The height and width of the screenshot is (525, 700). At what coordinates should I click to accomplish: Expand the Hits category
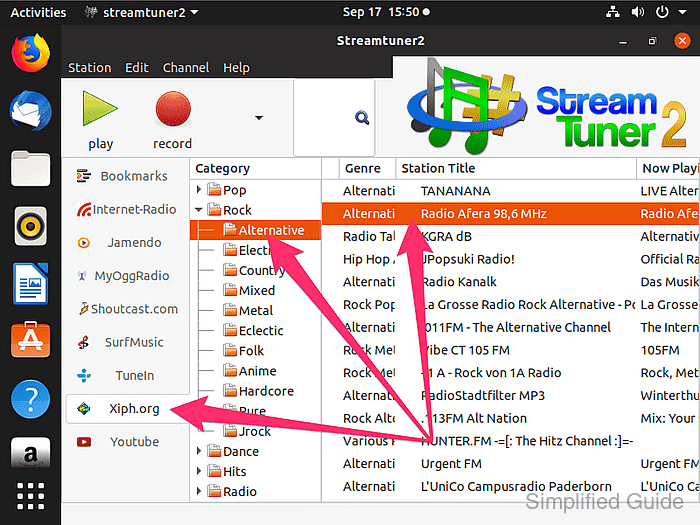[199, 471]
